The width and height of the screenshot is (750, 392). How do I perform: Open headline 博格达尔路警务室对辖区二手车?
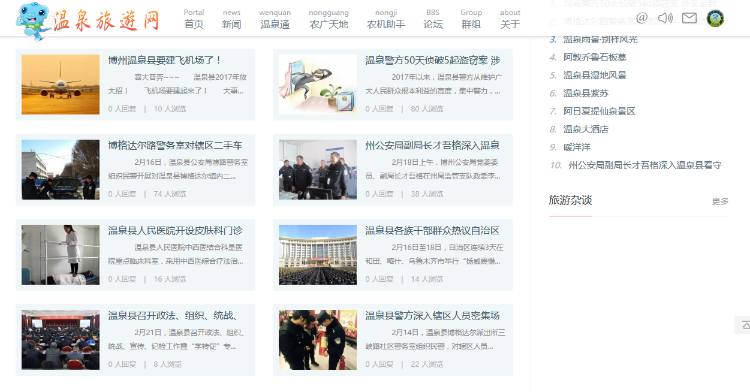tap(175, 145)
